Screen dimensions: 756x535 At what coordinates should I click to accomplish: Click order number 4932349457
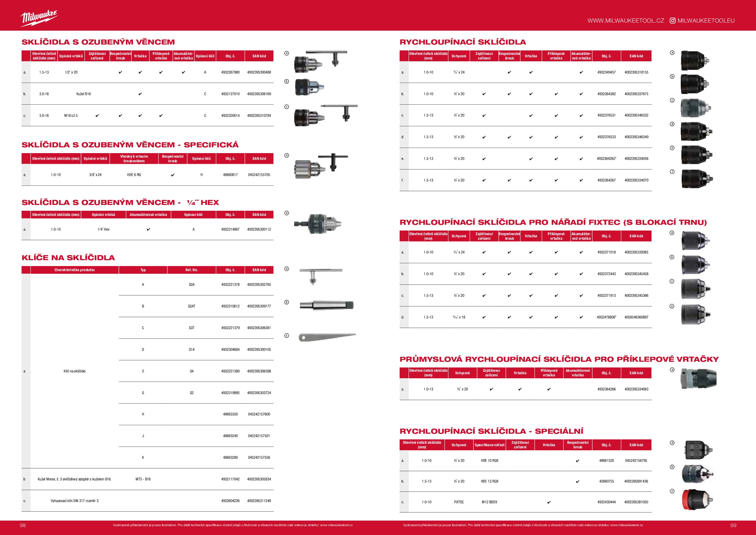[x=607, y=72]
